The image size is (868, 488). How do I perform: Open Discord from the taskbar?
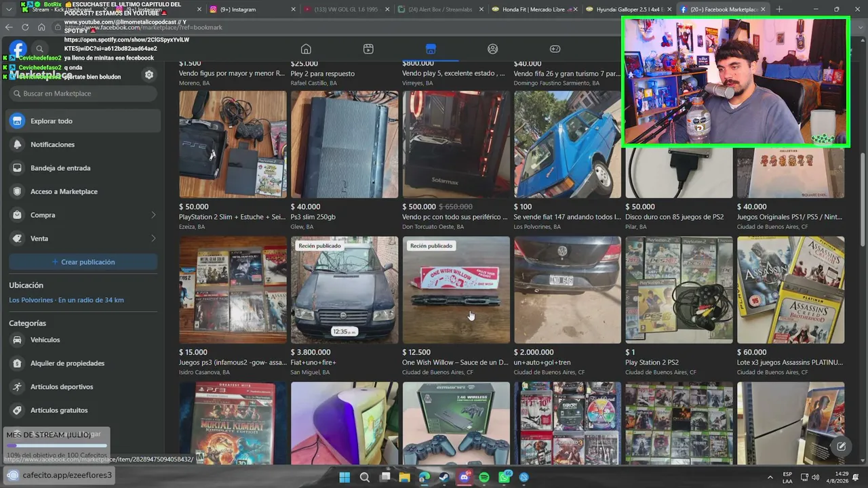(465, 477)
